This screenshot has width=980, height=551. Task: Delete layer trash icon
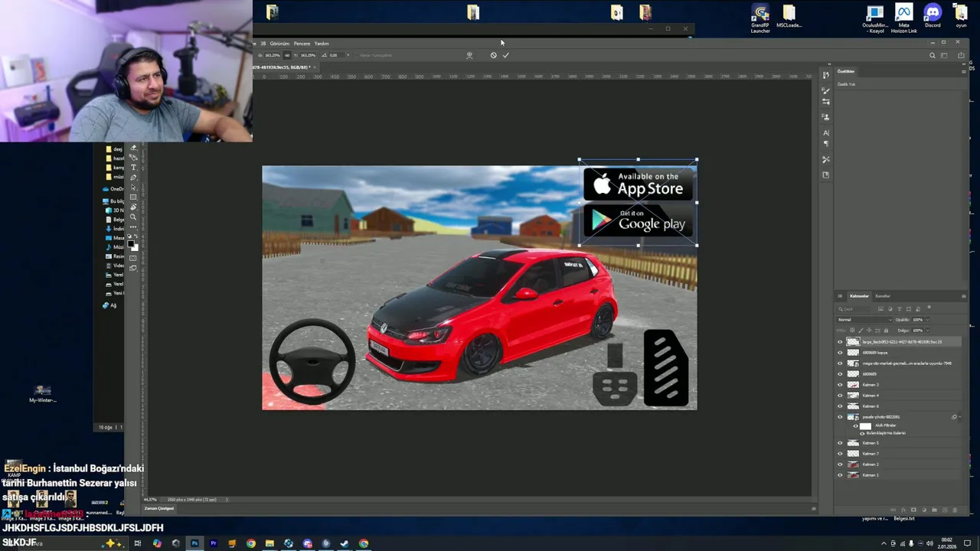(955, 510)
